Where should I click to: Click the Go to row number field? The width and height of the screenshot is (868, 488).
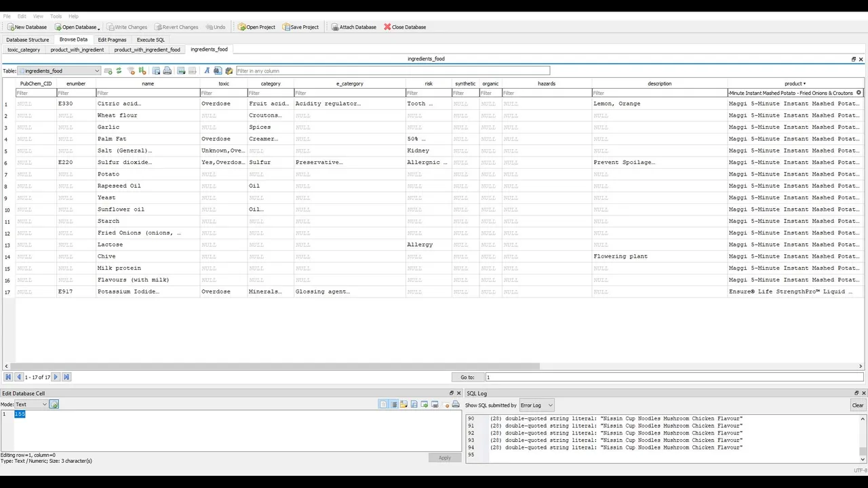tap(674, 377)
